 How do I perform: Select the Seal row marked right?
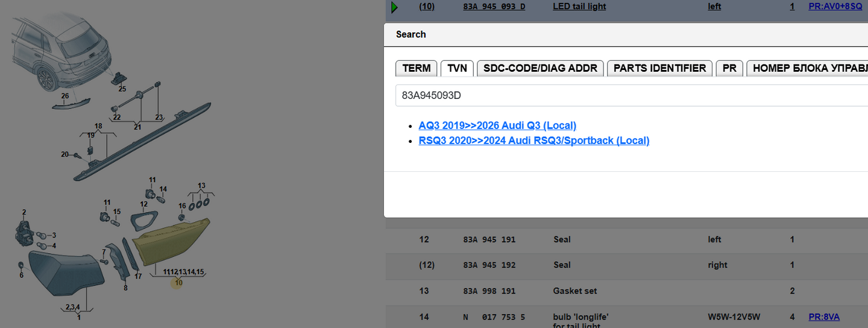pos(627,265)
